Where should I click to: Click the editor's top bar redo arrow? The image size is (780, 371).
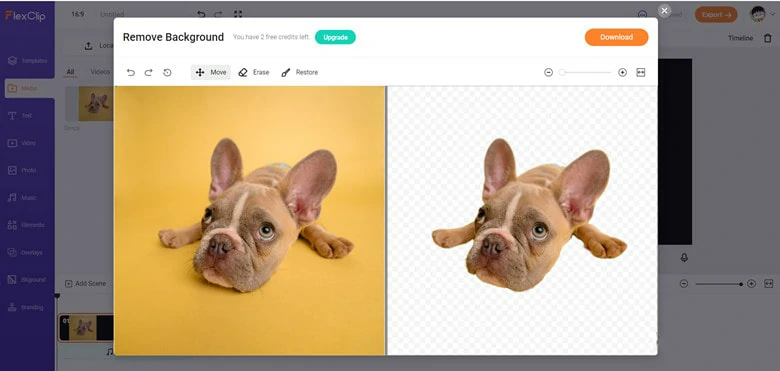point(219,14)
